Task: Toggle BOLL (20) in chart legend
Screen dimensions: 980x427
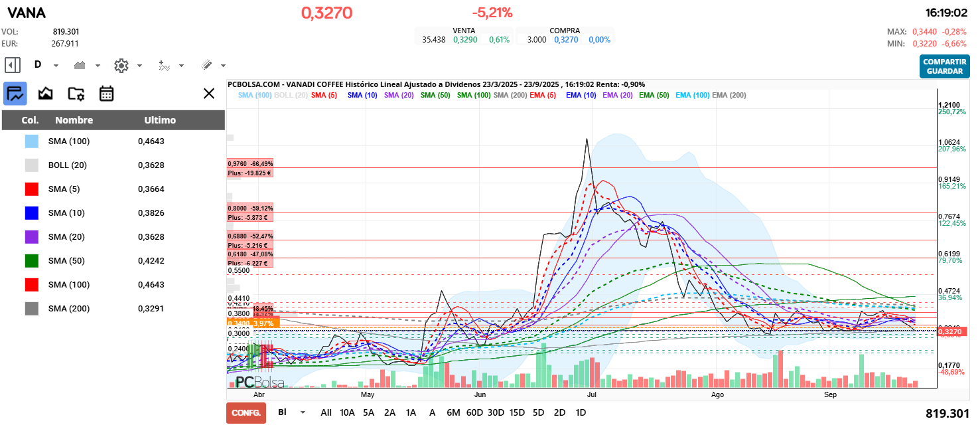Action: click(291, 95)
